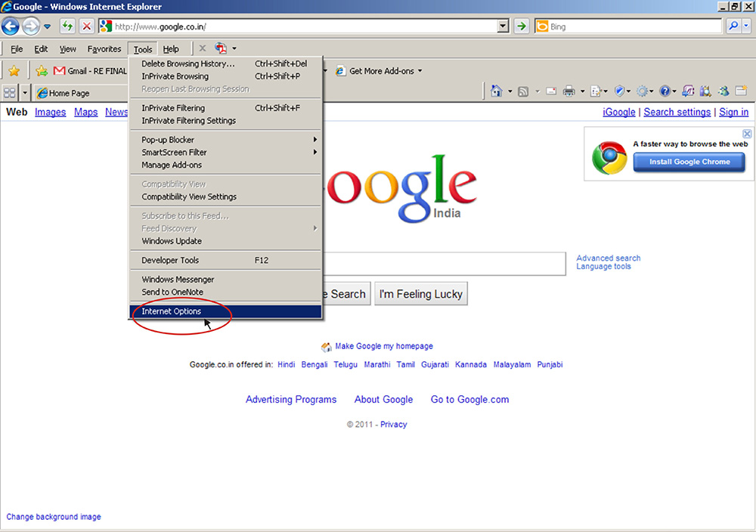Viewport: 756px width, 532px height.
Task: Click the RSS Feeds icon
Action: (x=523, y=91)
